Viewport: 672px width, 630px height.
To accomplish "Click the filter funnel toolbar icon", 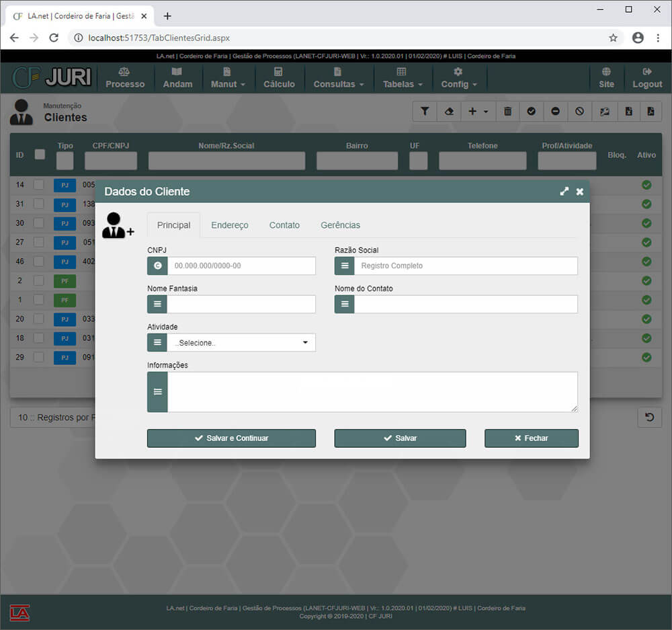I will [425, 112].
